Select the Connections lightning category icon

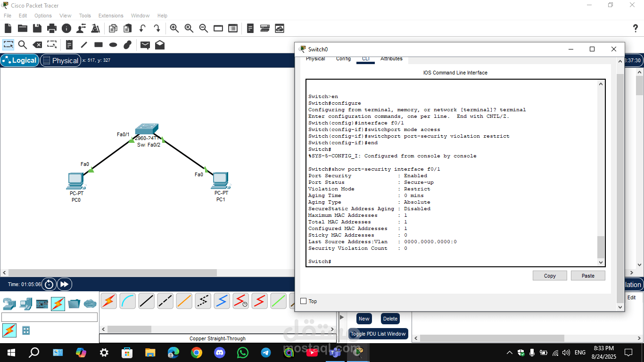[x=58, y=304]
